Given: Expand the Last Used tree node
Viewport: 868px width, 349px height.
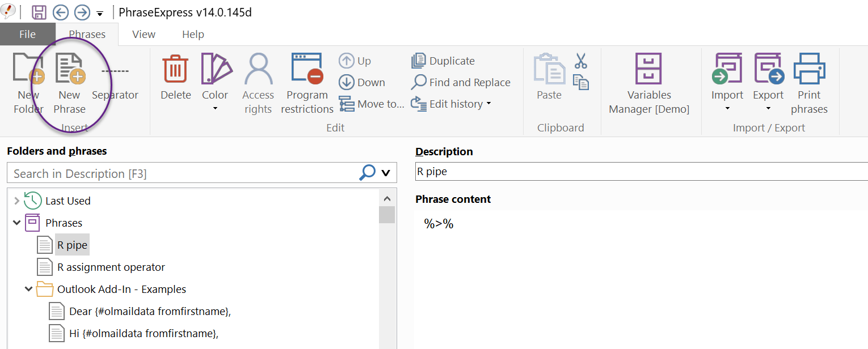Looking at the screenshot, I should 16,201.
